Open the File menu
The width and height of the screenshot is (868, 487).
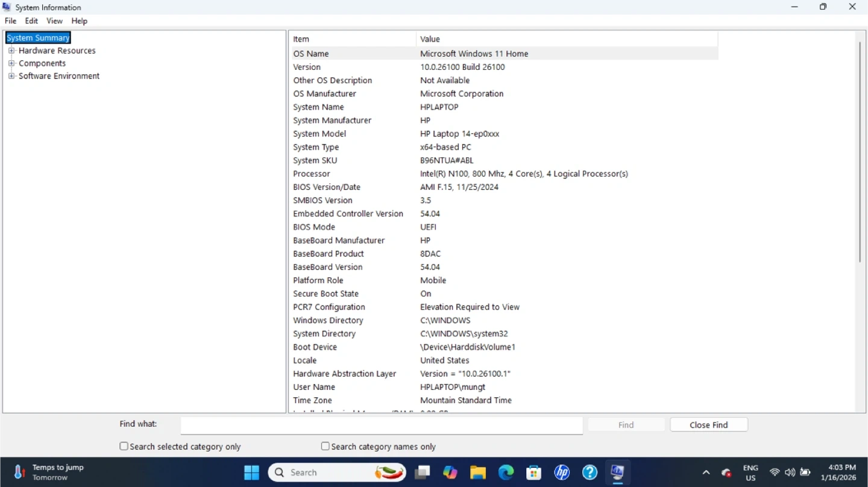point(10,20)
